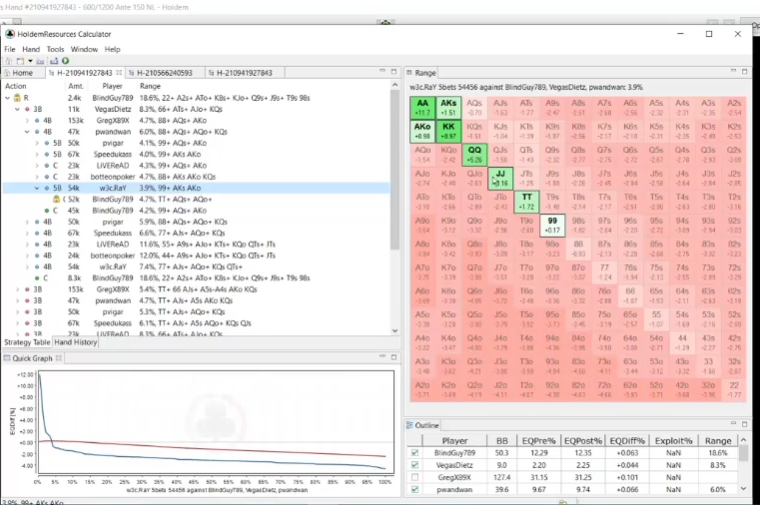760x505 pixels.
Task: Minimize the Quick Graph panel
Action: click(382, 357)
